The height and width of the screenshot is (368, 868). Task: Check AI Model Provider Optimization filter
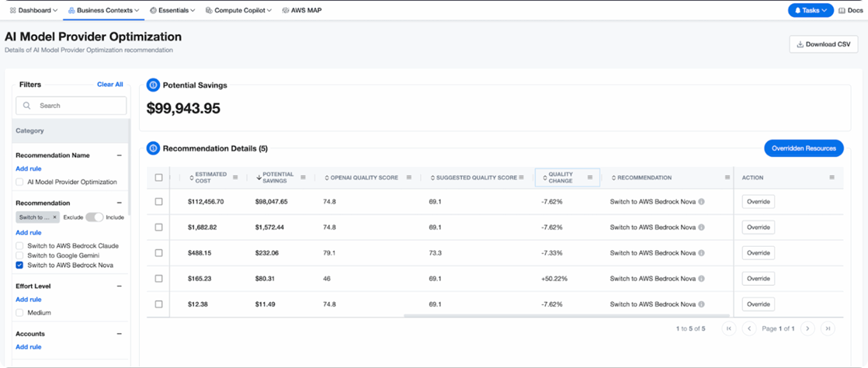(x=19, y=182)
